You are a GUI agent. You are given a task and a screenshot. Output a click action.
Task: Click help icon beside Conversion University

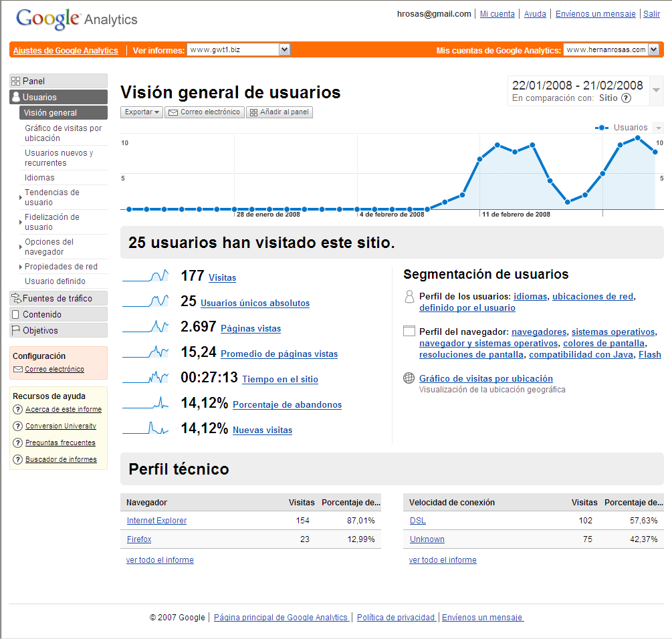pyautogui.click(x=17, y=426)
